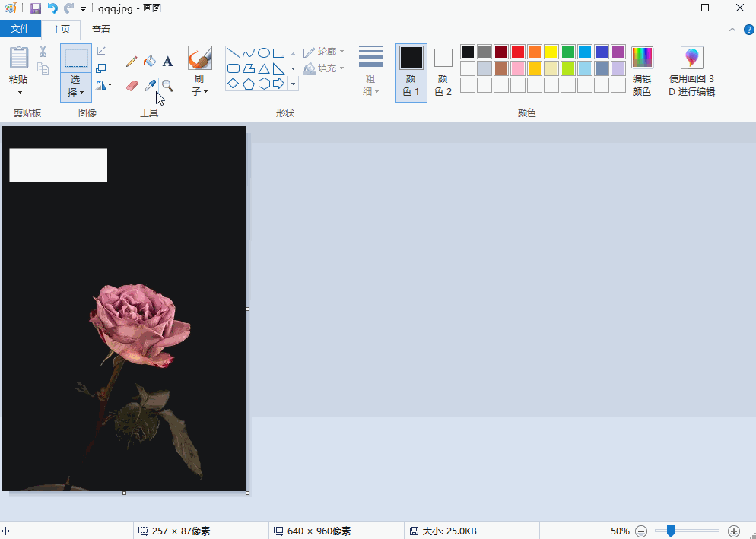The height and width of the screenshot is (539, 756).
Task: Click the Crop icon in Image group
Action: [101, 52]
